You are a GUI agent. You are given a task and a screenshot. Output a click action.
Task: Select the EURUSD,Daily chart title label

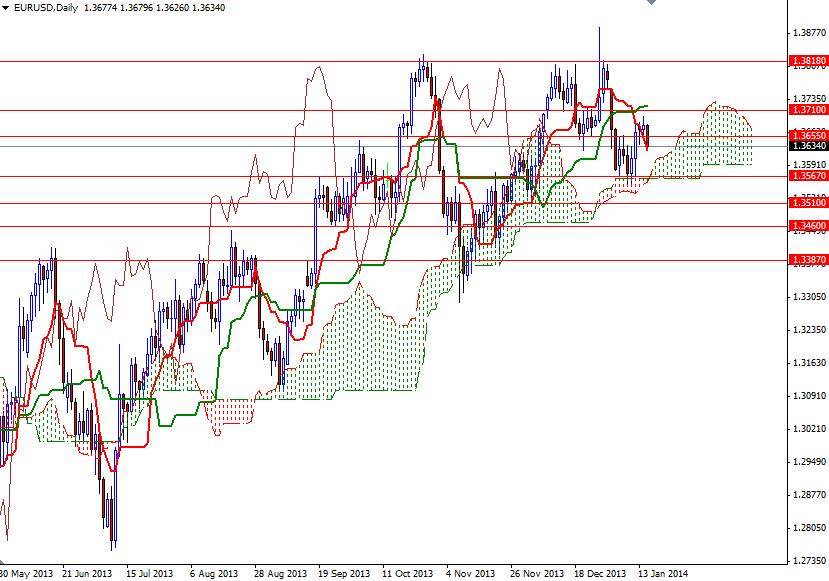(47, 9)
